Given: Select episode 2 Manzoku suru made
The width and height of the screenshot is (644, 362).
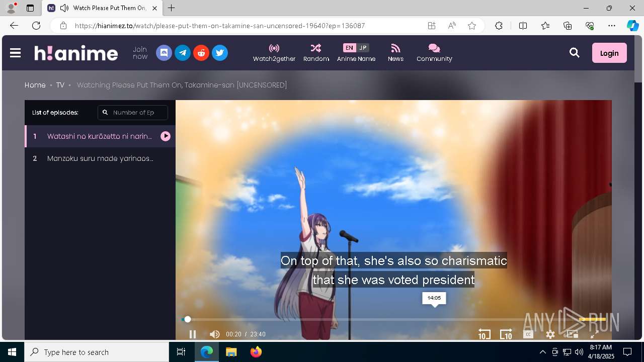Looking at the screenshot, I should (x=100, y=158).
